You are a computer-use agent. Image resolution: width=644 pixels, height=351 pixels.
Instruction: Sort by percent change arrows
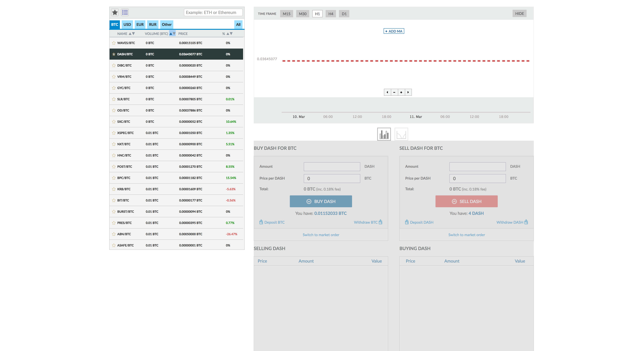click(x=229, y=34)
